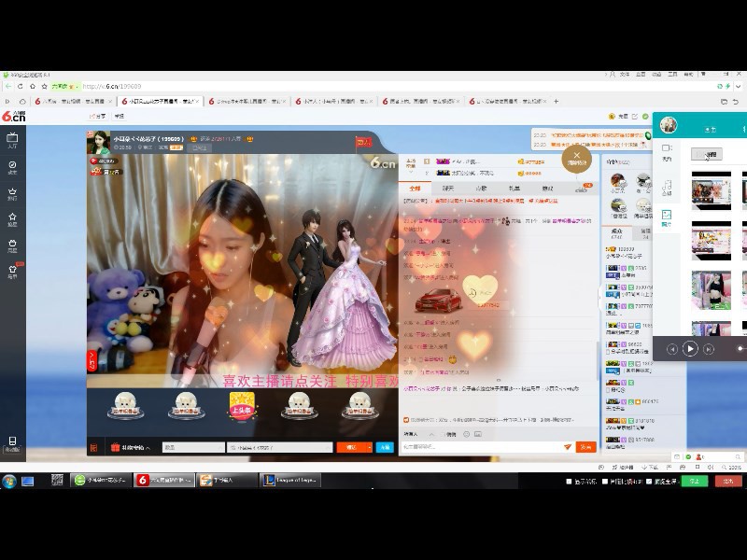Screen dimensions: 747x560
Task: Click the orange send-gift button
Action: click(x=351, y=447)
